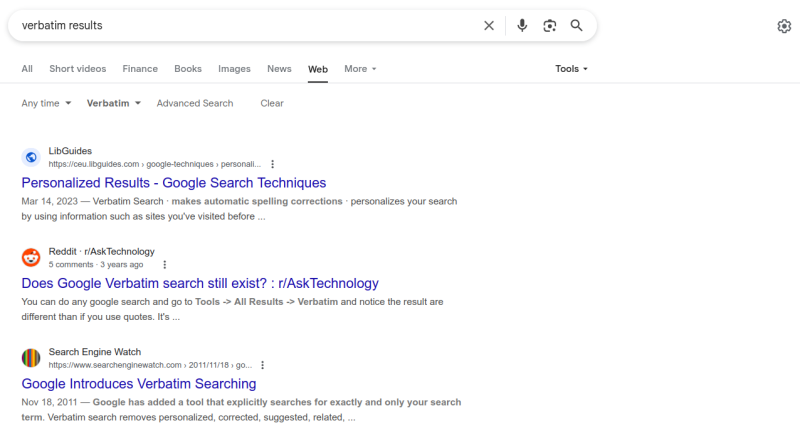This screenshot has width=800, height=433.
Task: Open search by image camera icon
Action: [x=549, y=26]
